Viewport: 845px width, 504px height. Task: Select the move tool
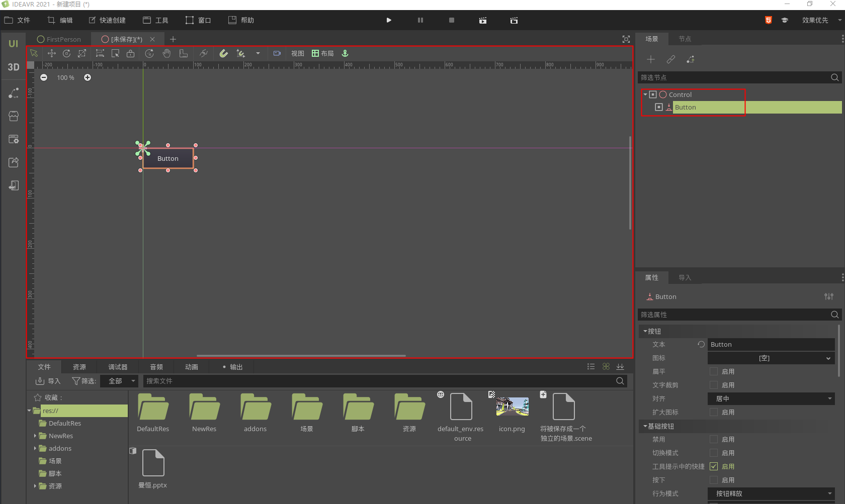[x=51, y=53]
